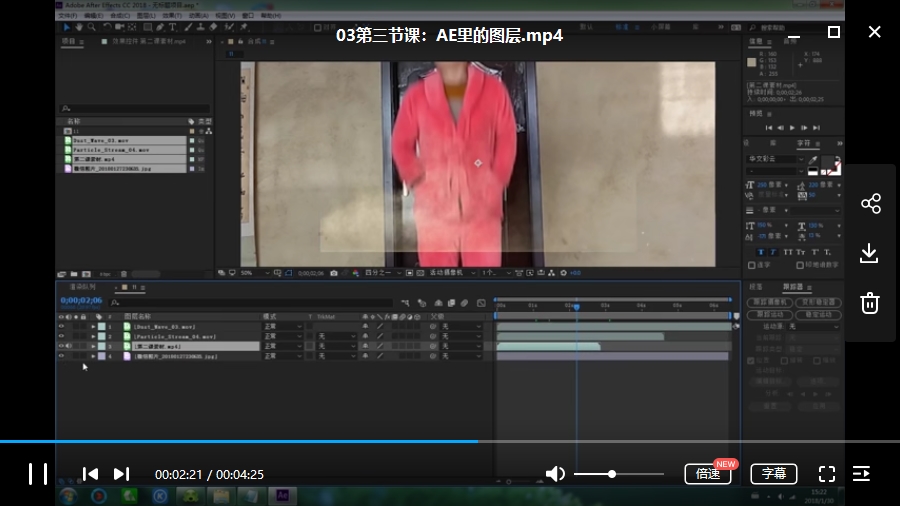Open TrkMat dropdown for Particle_Stream_04.mov layer
The height and width of the screenshot is (506, 900).
(x=337, y=336)
